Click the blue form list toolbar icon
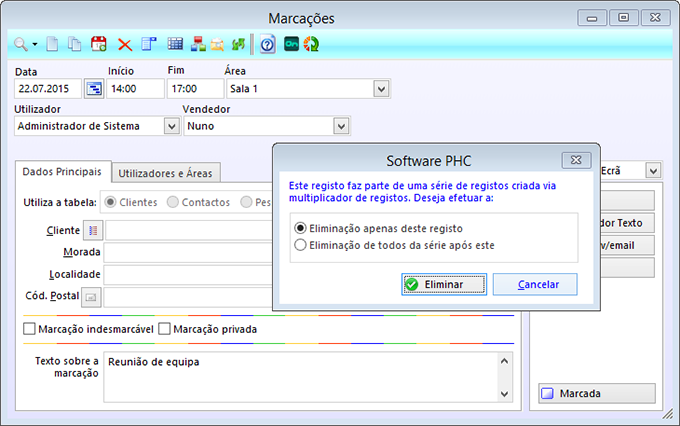 point(149,44)
